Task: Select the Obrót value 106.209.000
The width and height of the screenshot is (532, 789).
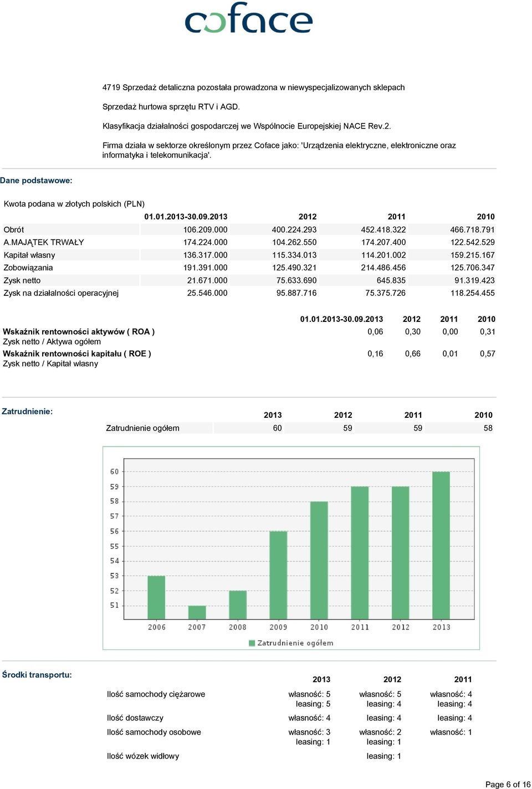Action: coord(205,229)
